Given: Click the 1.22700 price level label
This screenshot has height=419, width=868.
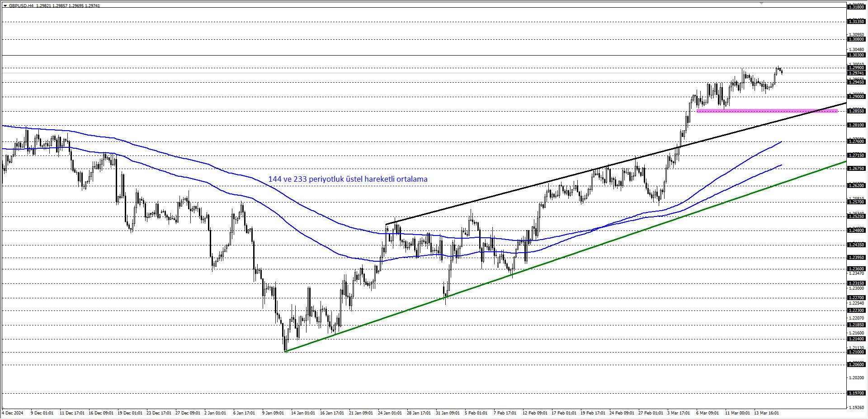Looking at the screenshot, I should (856, 298).
